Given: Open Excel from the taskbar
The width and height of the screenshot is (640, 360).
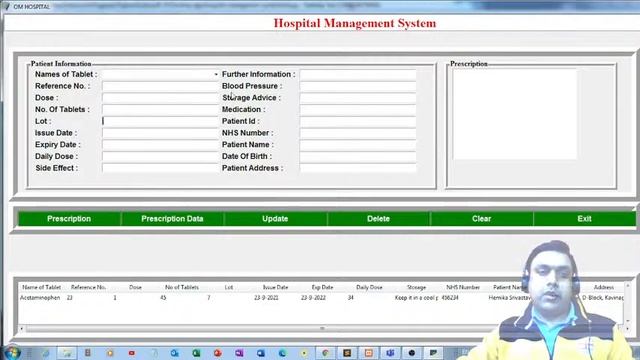Looking at the screenshot, I should tap(196, 353).
